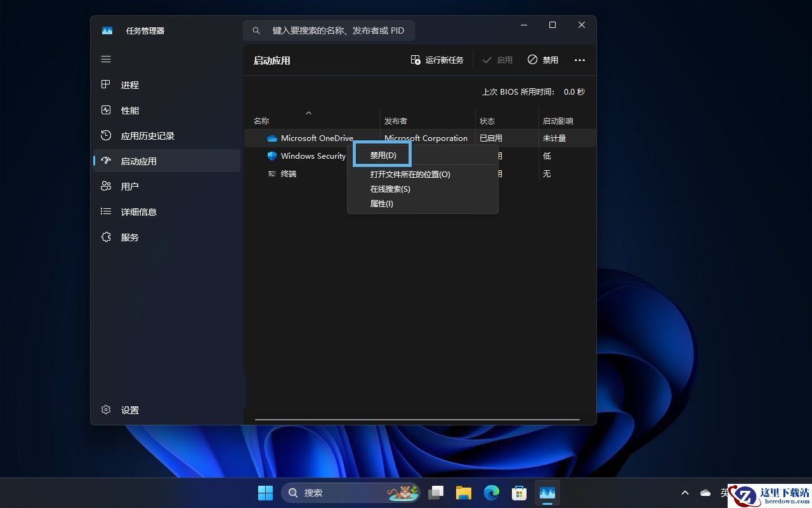Viewport: 812px width, 508px height.
Task: Click the 未计量 startup impact cell
Action: click(554, 138)
